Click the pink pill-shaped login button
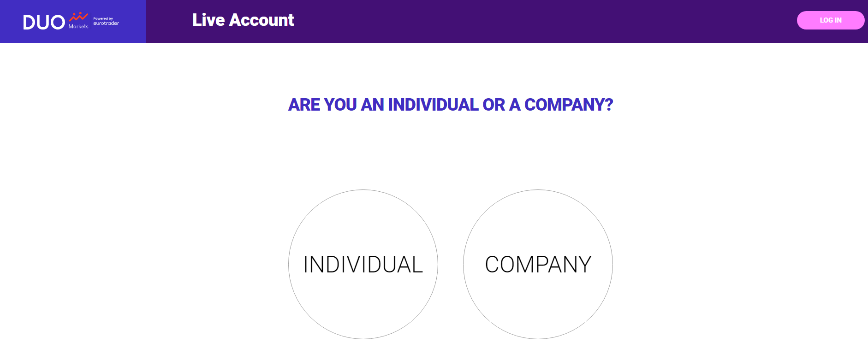 [x=831, y=20]
